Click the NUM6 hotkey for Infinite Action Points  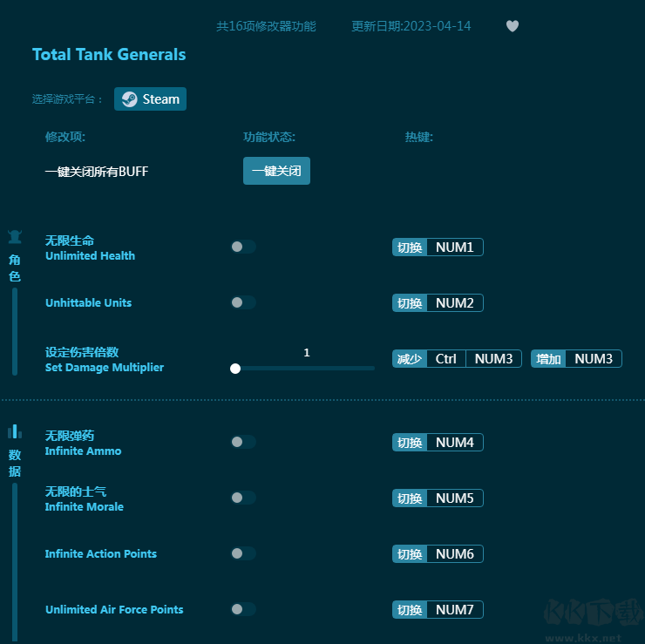tap(454, 554)
